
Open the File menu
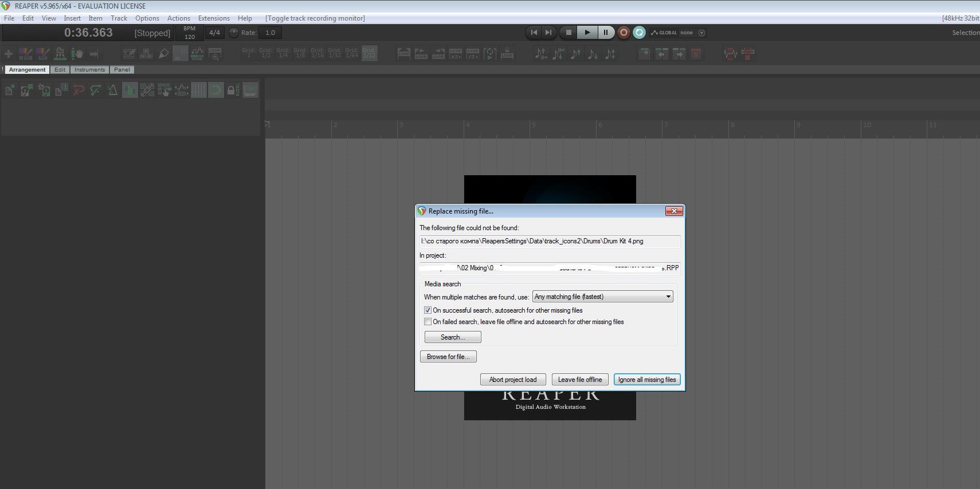click(x=9, y=18)
